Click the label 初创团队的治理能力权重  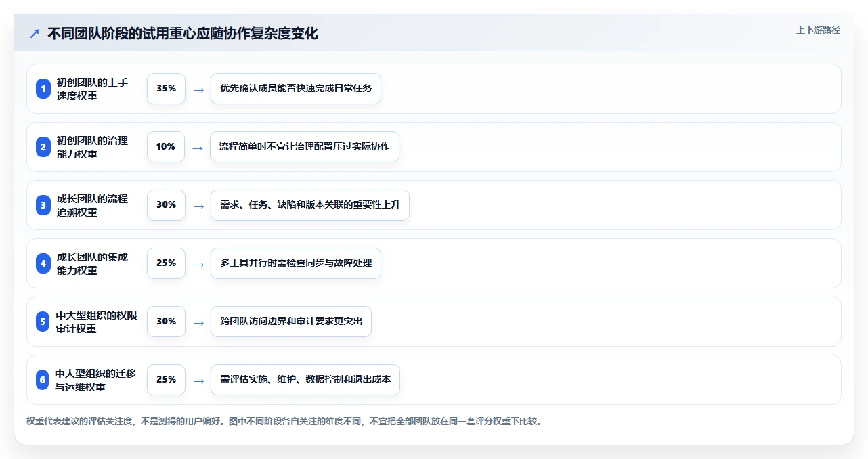click(92, 147)
